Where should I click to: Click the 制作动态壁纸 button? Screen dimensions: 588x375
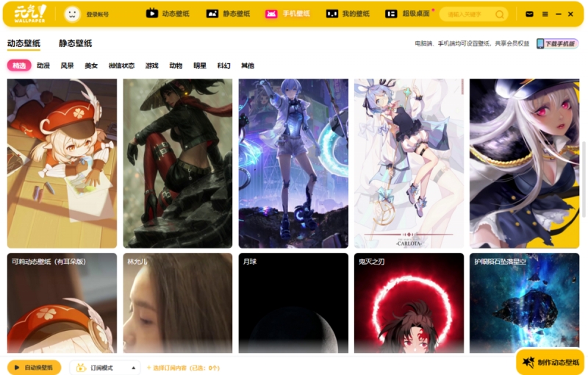point(550,362)
